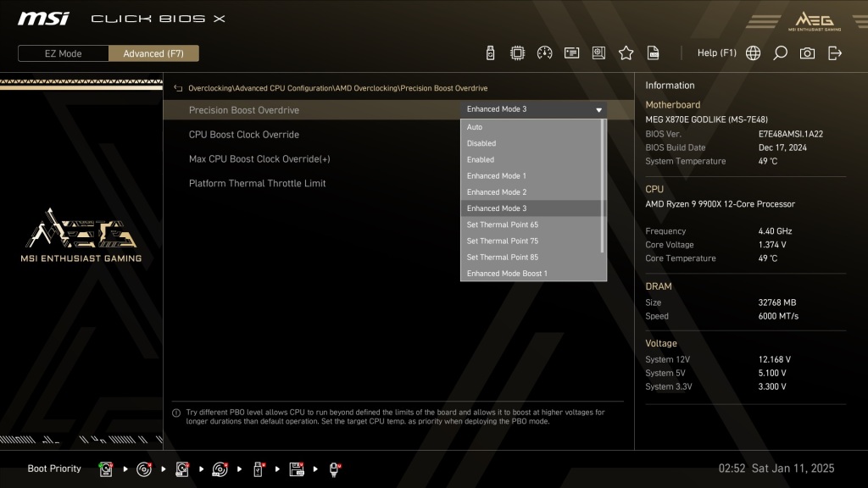868x488 pixels.
Task: Select CPU Boost Clock Override setting
Action: (243, 135)
